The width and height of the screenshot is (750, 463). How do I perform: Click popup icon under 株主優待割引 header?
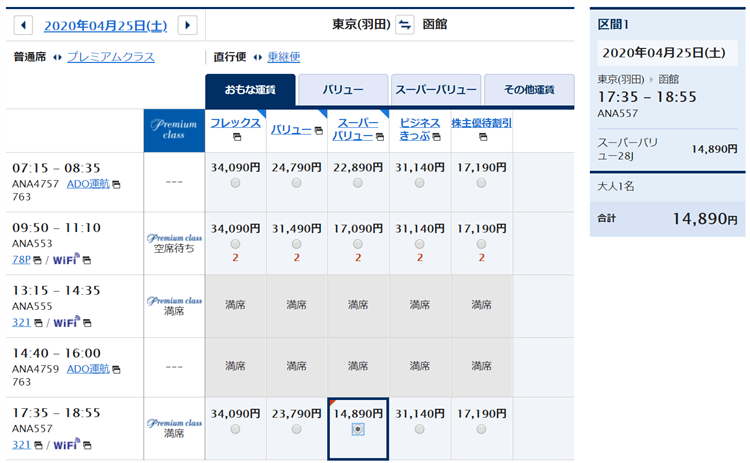(x=481, y=136)
